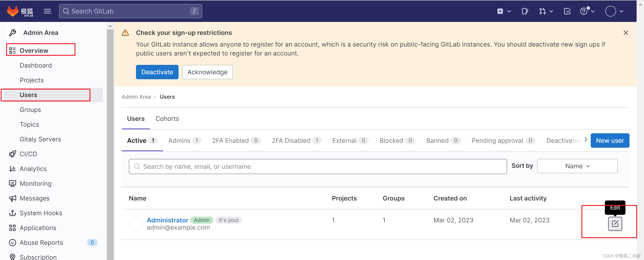The width and height of the screenshot is (644, 260).
Task: Open the Issues icon in top bar
Action: [x=525, y=11]
